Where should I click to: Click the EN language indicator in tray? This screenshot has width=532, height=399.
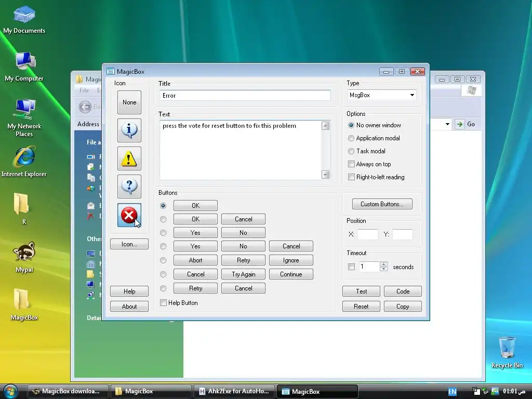coord(453,392)
